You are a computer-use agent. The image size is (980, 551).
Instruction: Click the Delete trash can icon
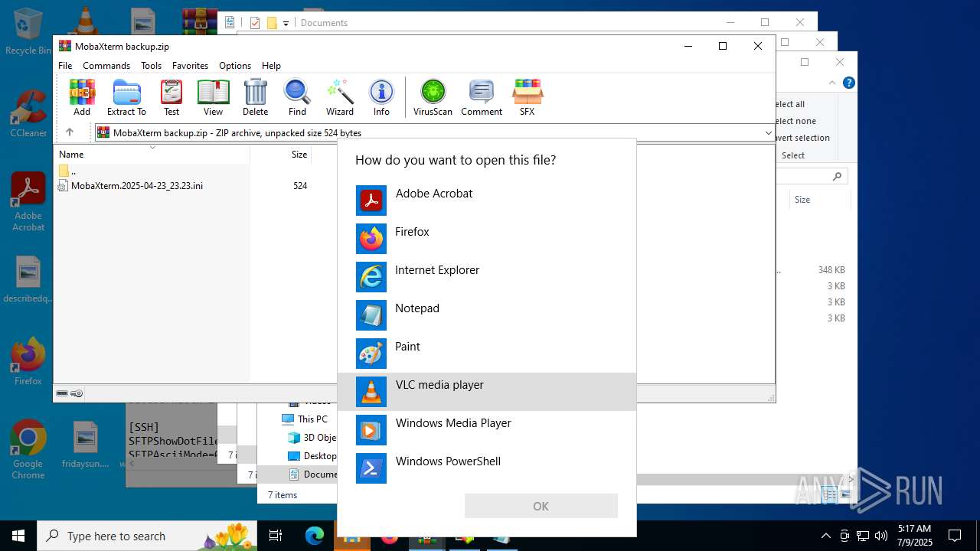click(255, 97)
